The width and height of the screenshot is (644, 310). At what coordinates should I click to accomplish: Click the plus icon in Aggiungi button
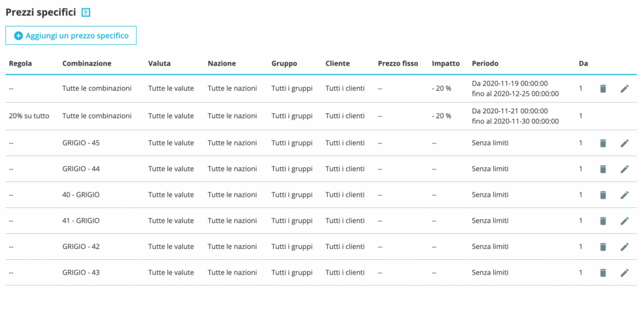(19, 35)
